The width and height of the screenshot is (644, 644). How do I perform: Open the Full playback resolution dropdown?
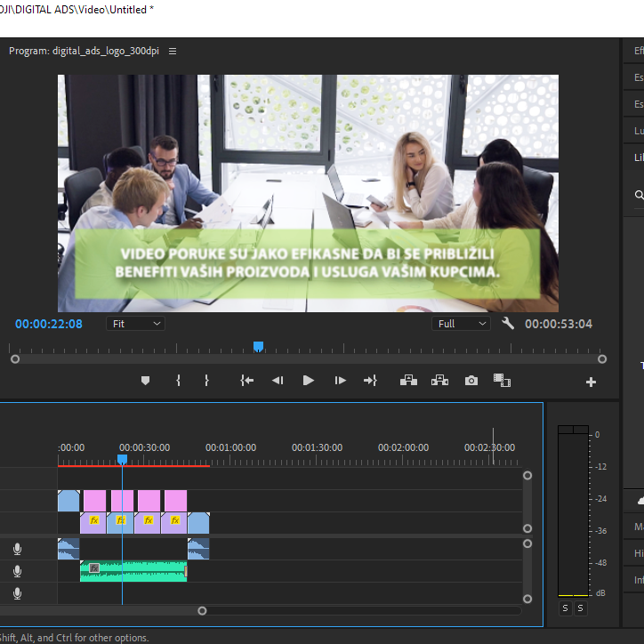point(462,324)
